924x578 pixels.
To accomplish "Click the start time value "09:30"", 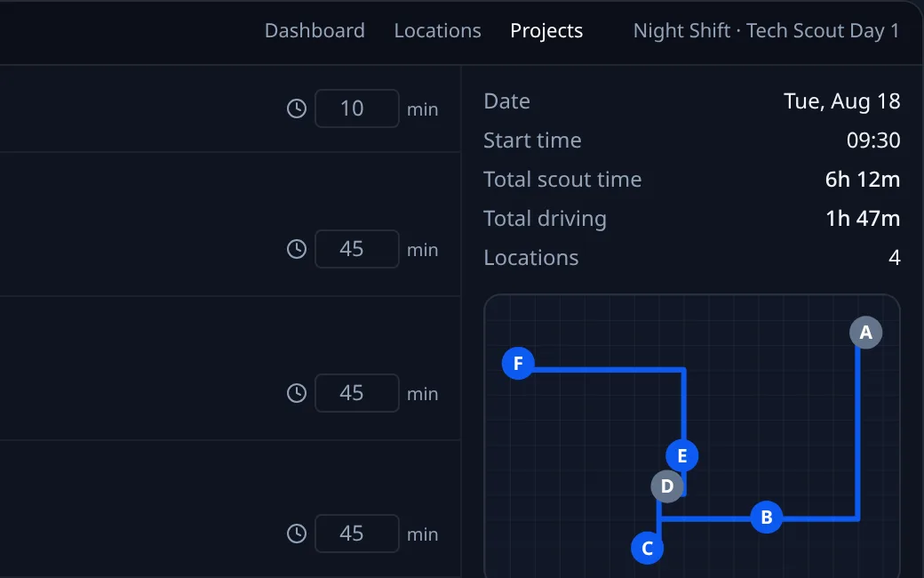I will click(x=873, y=140).
